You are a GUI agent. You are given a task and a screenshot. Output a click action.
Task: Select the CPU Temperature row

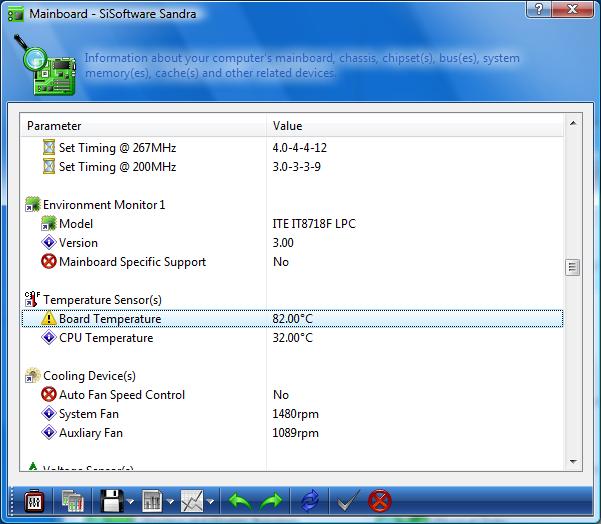(292, 338)
